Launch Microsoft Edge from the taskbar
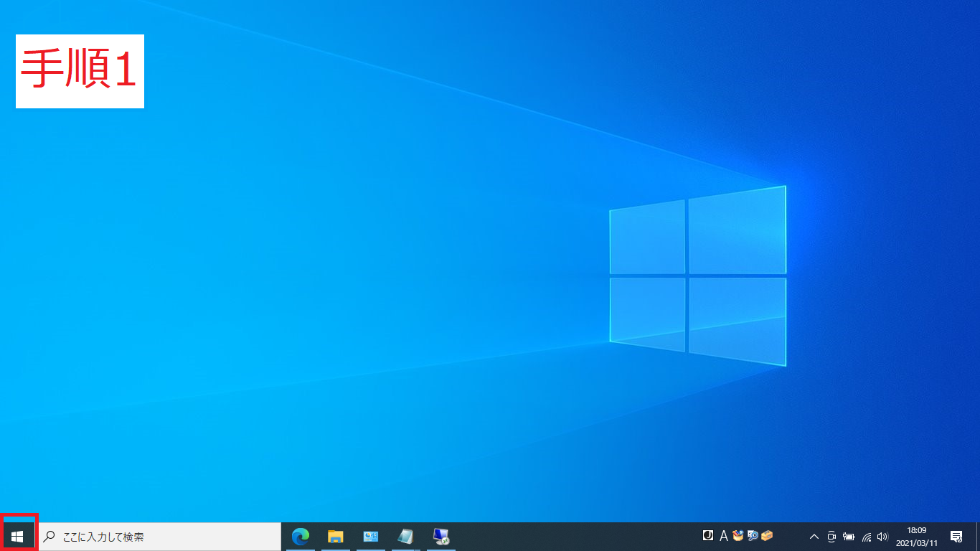Screen dimensions: 980x551 (301, 536)
